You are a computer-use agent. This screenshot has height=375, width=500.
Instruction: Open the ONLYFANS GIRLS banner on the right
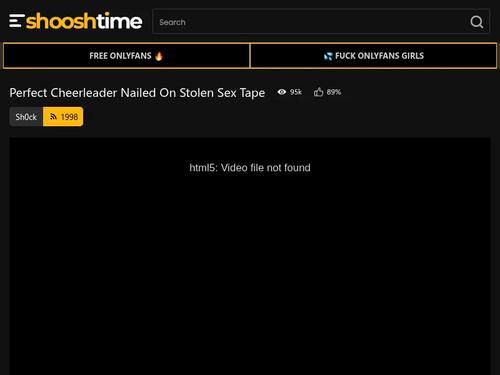(x=373, y=56)
